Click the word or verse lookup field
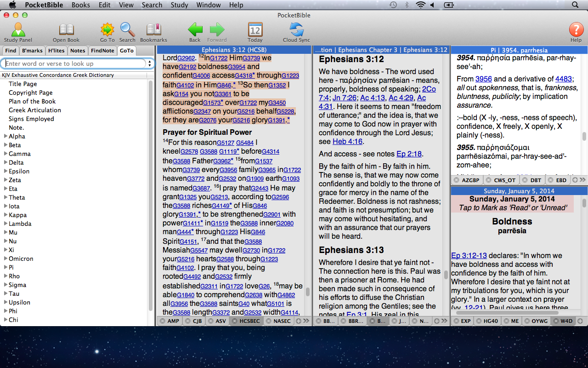Viewport: 588px width, 368px height. (x=73, y=63)
